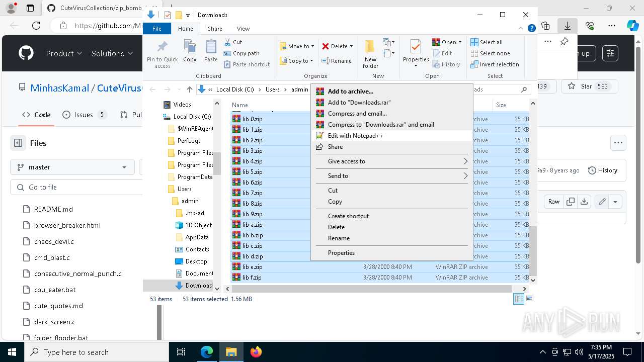Click Paste shortcut in ribbon
Viewport: 644px width, 362px height.
[247, 64]
